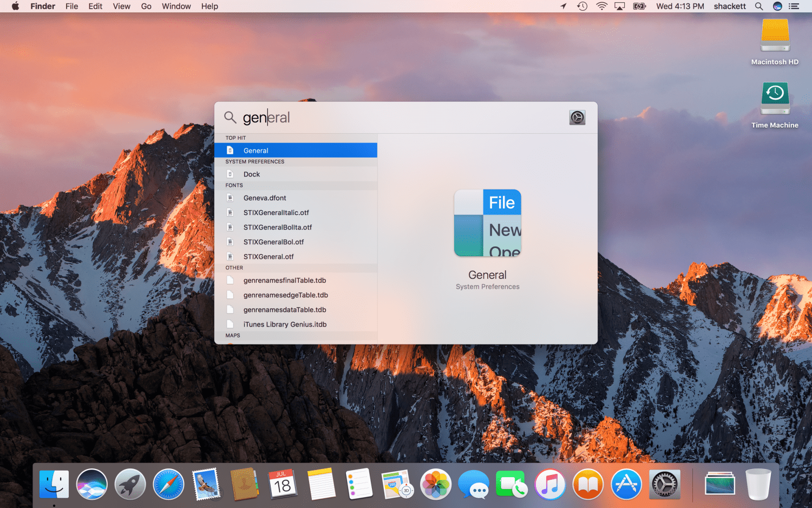Open Safari from the Dock
This screenshot has height=508, width=812.
click(168, 484)
